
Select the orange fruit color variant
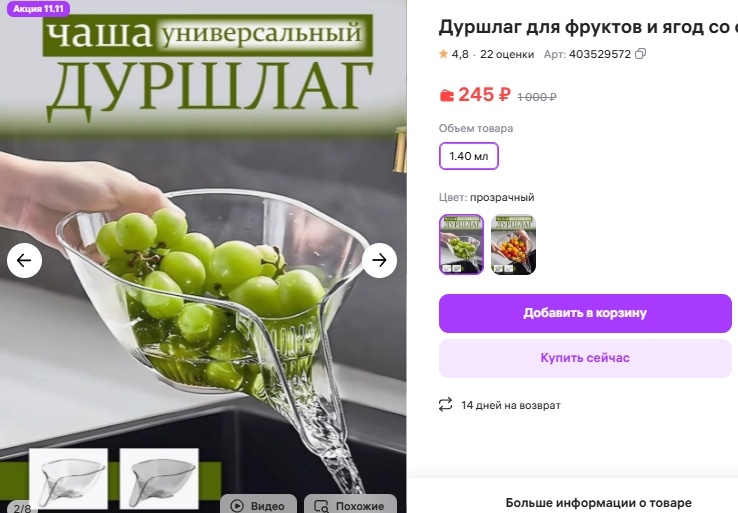[513, 244]
